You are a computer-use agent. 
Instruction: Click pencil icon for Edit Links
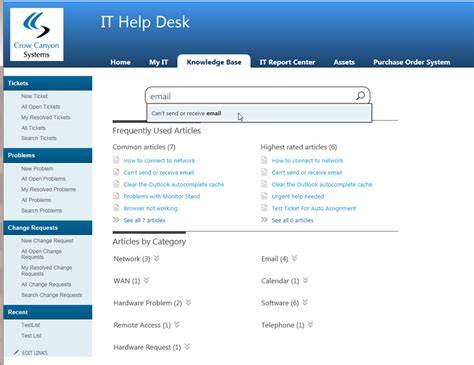click(16, 352)
